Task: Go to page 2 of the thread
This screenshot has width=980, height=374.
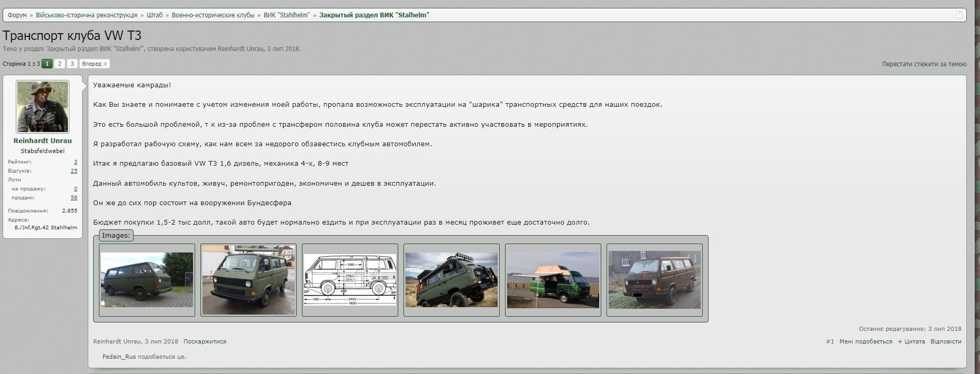Action: click(x=59, y=64)
